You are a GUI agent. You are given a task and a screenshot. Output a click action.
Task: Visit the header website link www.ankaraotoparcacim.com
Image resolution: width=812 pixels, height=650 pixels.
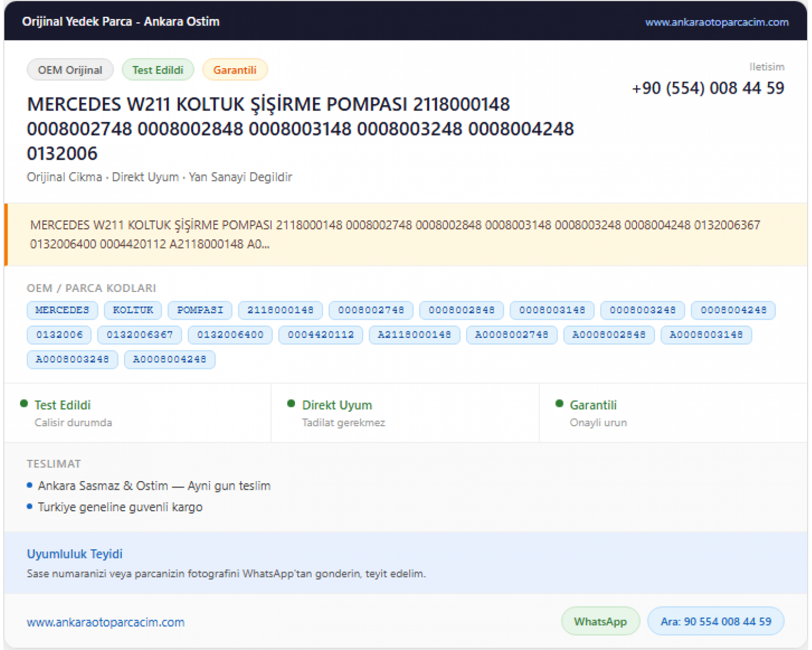717,22
